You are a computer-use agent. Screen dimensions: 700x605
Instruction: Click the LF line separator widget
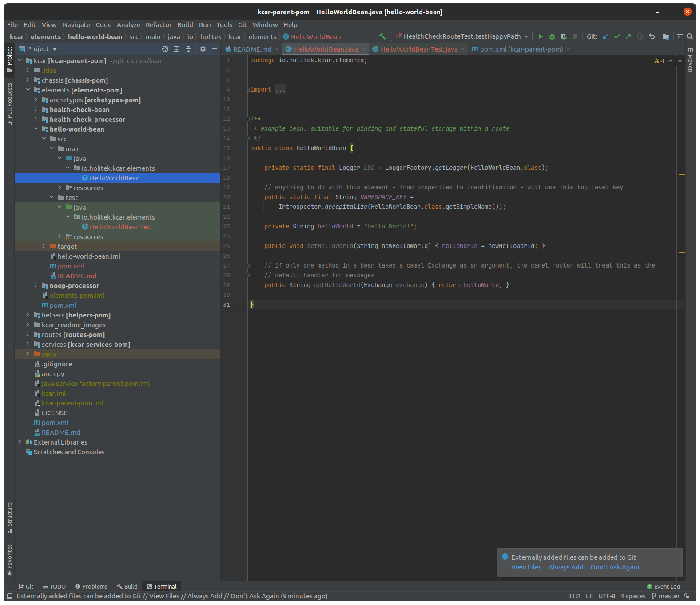589,596
